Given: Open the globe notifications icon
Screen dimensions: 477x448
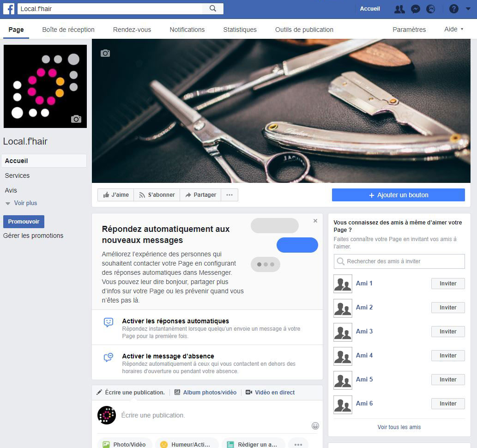Looking at the screenshot, I should (431, 9).
